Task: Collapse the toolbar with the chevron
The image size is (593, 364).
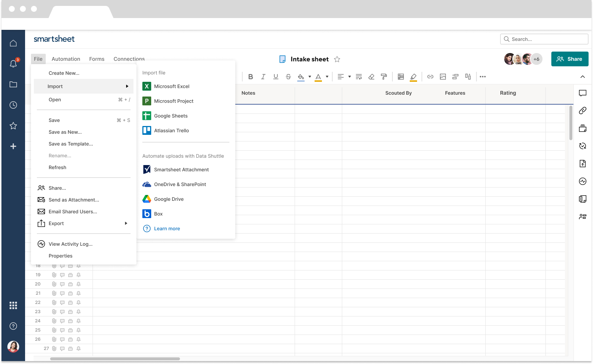Action: (x=583, y=77)
